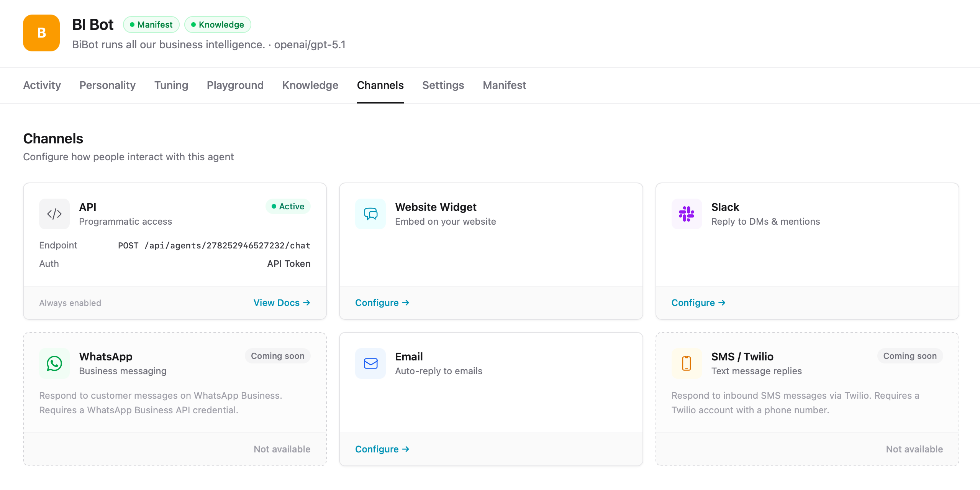
Task: Switch to the Playground tab
Action: pyautogui.click(x=235, y=85)
